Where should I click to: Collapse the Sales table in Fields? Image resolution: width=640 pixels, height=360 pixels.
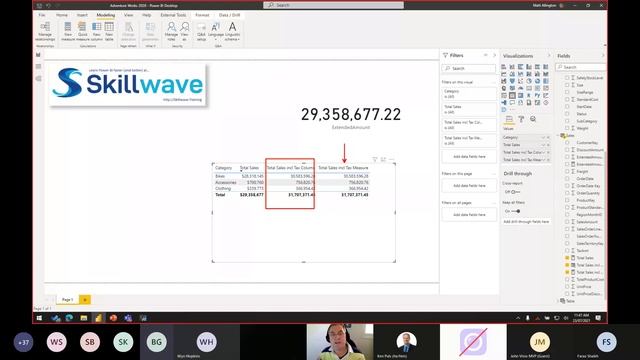coord(559,136)
